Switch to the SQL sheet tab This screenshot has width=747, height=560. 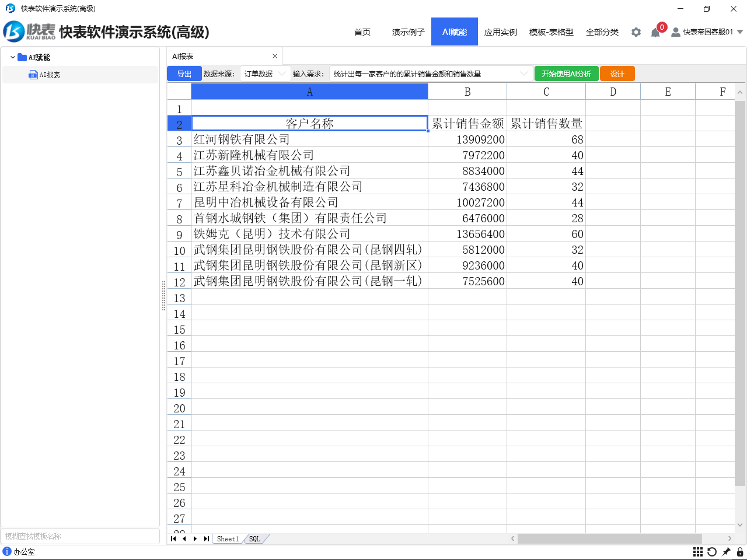tap(254, 539)
